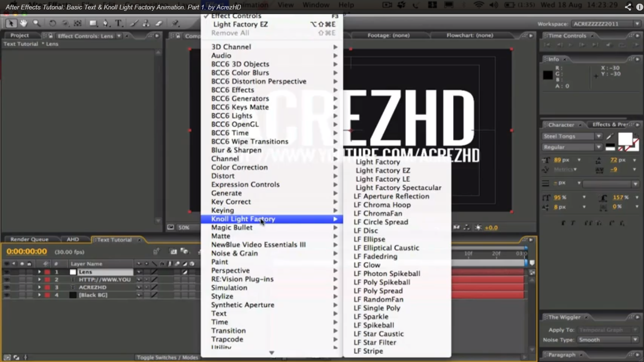Open the Color Correction submenu
The image size is (644, 362).
pos(272,167)
